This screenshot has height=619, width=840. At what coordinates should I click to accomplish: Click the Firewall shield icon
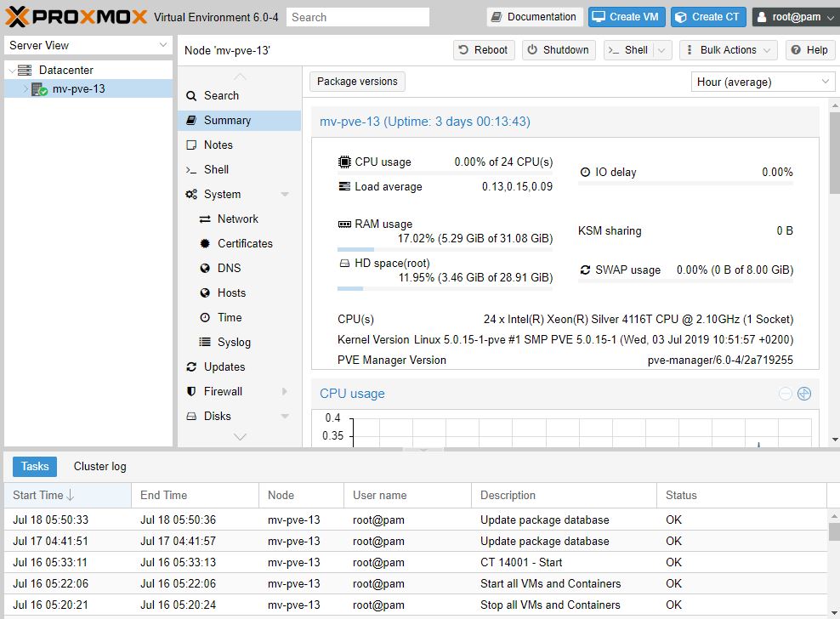pos(191,391)
